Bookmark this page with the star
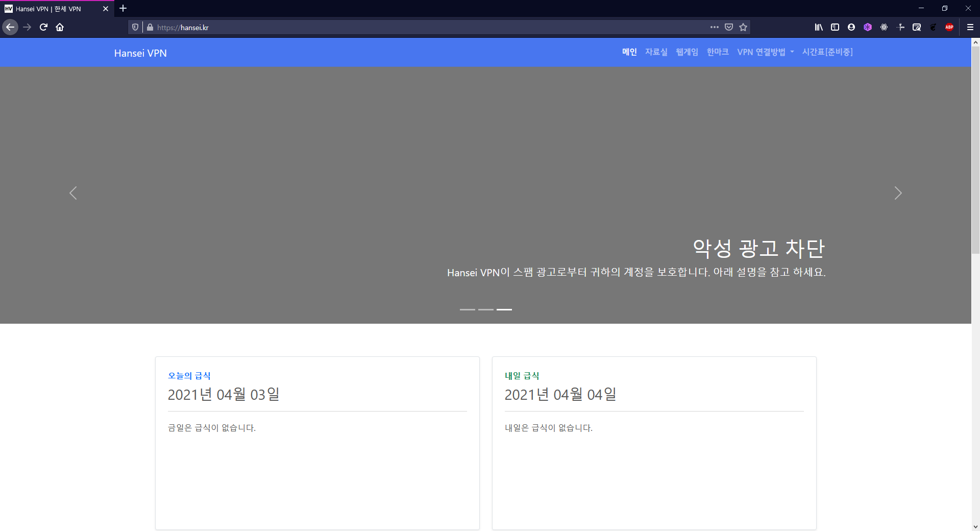The width and height of the screenshot is (980, 531). pos(743,28)
